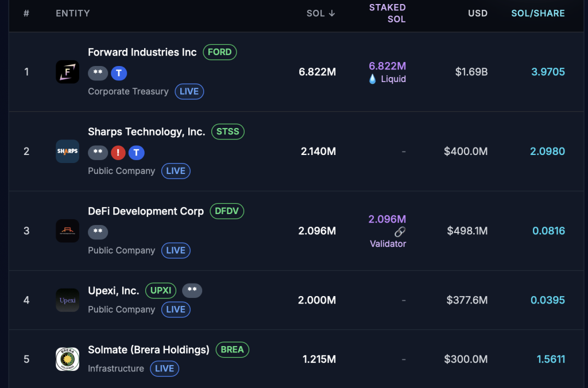Viewport: 588px width, 388px height.
Task: Click LIVE badge for Sharps Technology
Action: pos(176,171)
